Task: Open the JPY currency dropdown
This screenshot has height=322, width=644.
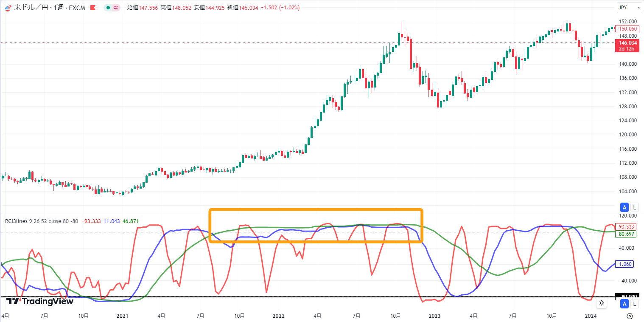Action: coord(629,8)
